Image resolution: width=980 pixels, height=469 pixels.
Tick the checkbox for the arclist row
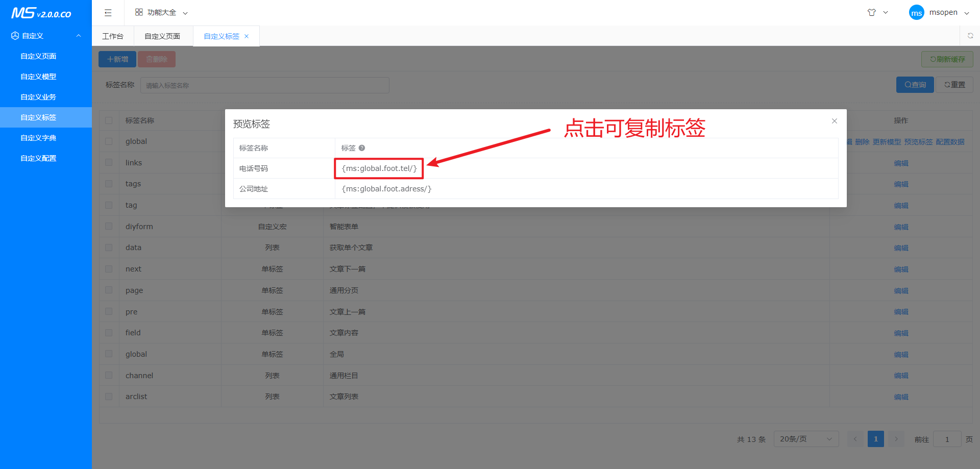click(109, 397)
